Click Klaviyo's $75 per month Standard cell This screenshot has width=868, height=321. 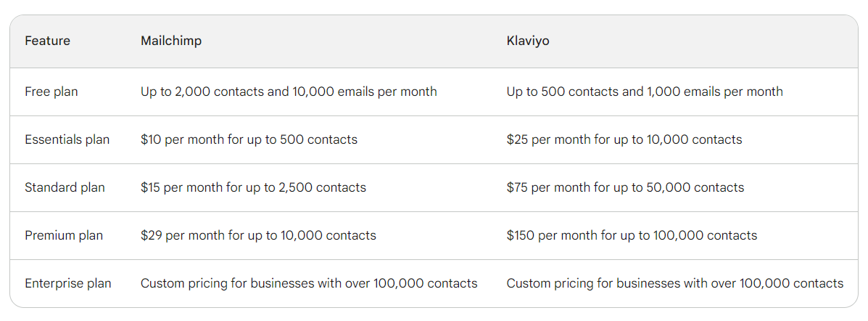(625, 188)
